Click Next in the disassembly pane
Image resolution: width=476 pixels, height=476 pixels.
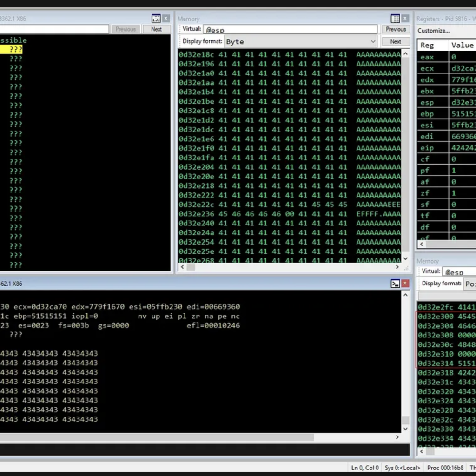tap(156, 29)
